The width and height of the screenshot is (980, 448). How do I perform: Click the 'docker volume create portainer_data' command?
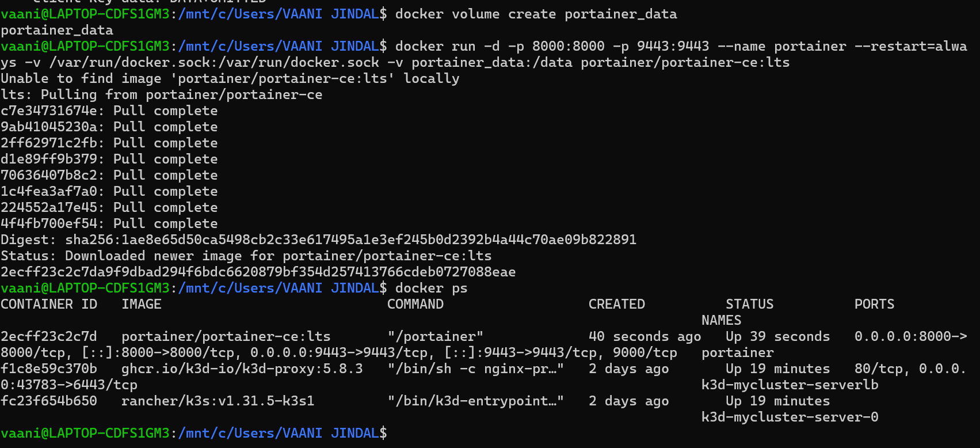pyautogui.click(x=536, y=14)
